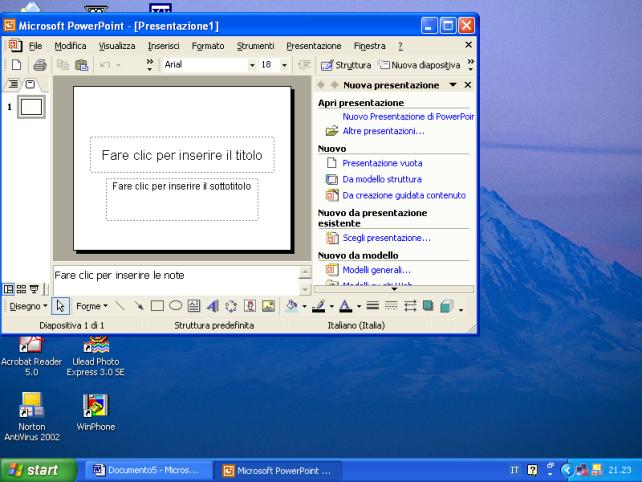Select the Arrow drawing tool
642x482 pixels.
click(x=138, y=306)
